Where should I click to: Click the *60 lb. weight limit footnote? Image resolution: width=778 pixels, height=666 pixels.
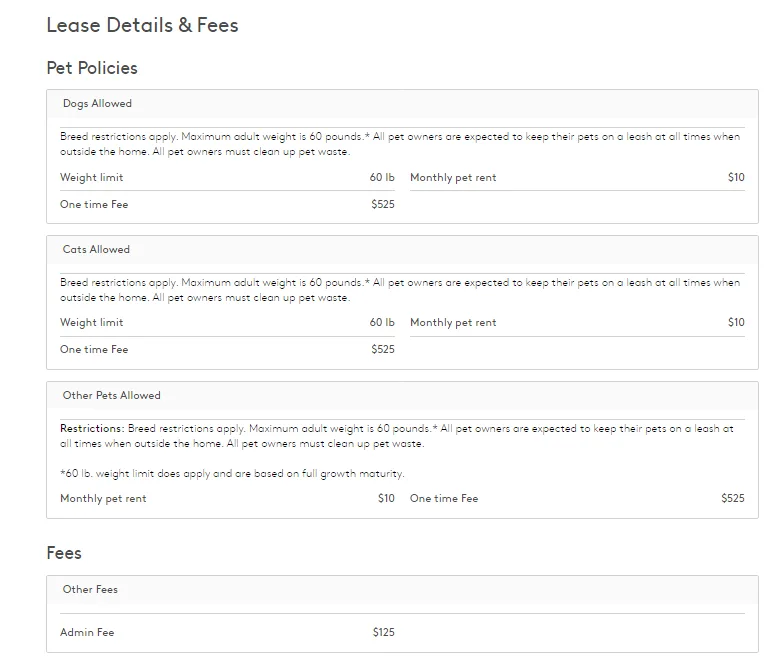point(232,474)
